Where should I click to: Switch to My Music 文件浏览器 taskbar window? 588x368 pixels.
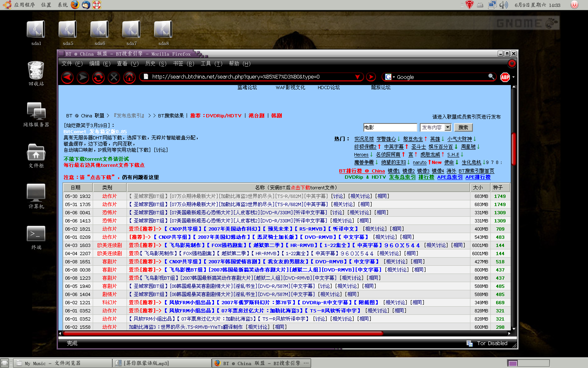tap(63, 363)
